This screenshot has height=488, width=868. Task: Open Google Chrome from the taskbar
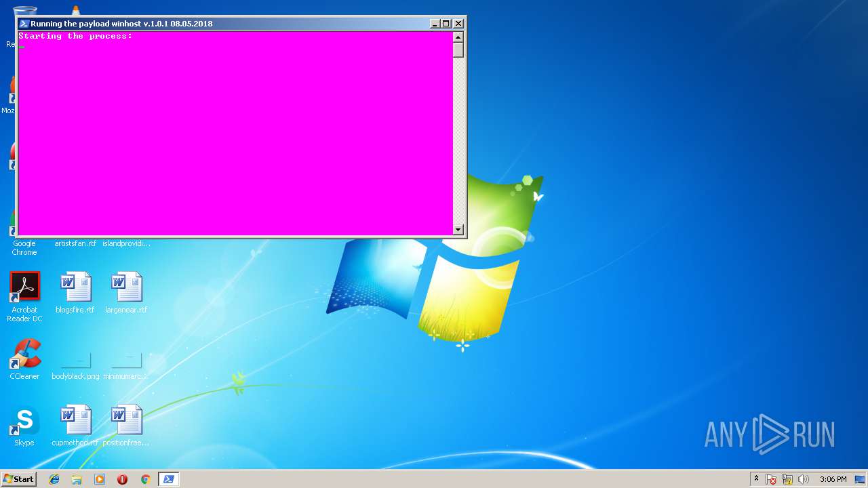click(x=145, y=479)
